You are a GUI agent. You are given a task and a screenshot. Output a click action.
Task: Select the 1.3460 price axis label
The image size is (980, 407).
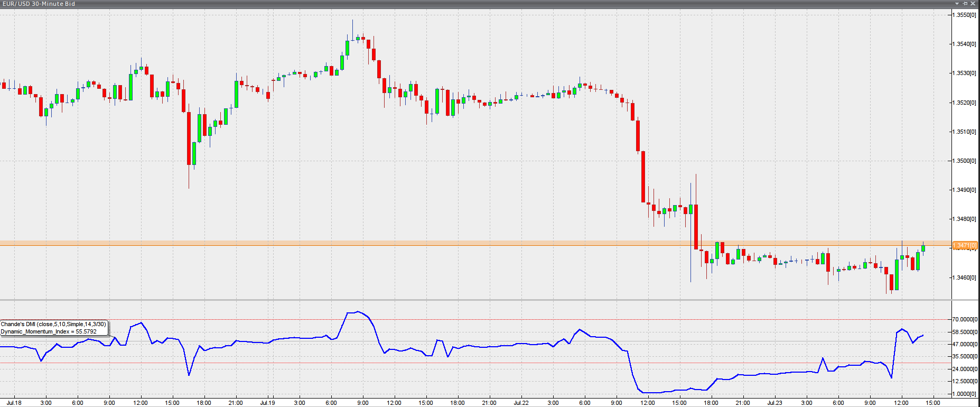click(x=964, y=277)
